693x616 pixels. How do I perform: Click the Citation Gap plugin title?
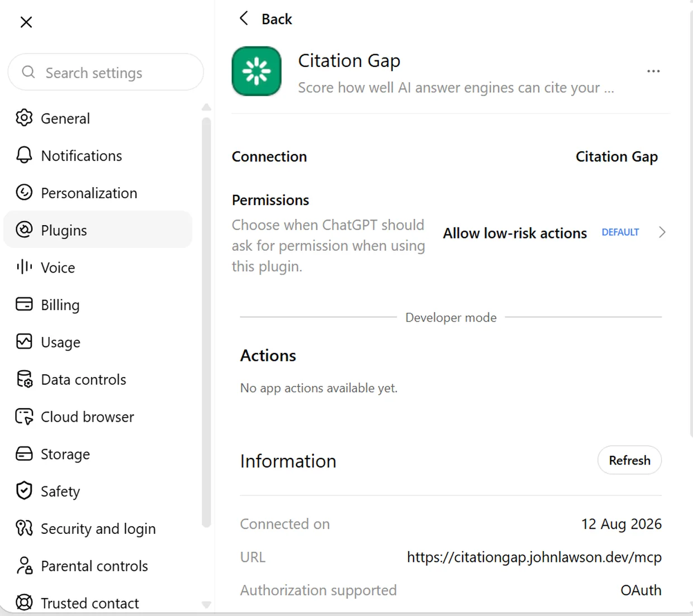349,60
